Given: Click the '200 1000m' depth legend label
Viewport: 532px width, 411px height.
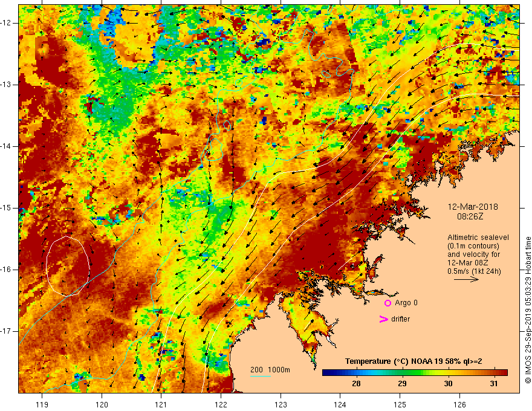Looking at the screenshot, I should [270, 370].
